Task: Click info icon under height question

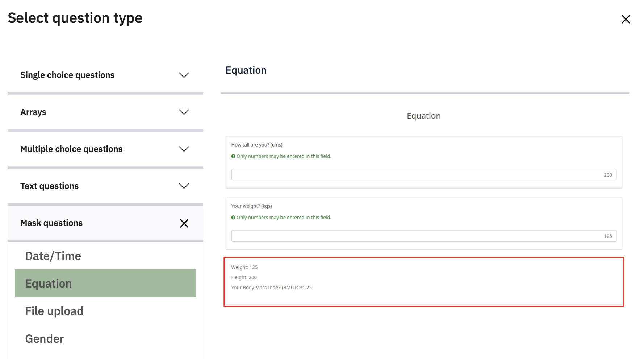Action: (x=233, y=156)
